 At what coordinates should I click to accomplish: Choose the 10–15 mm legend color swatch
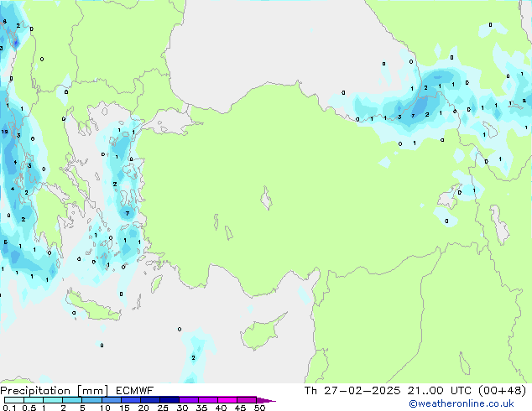pyautogui.click(x=111, y=400)
